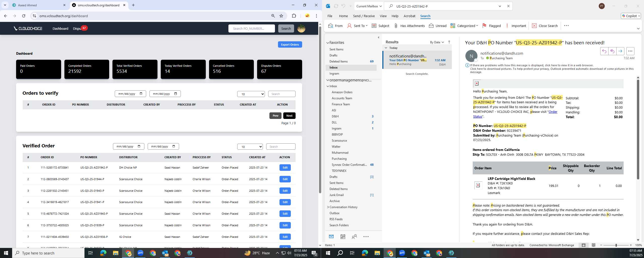Reverse results sort order arrow
This screenshot has height=258, width=644.
tap(449, 42)
